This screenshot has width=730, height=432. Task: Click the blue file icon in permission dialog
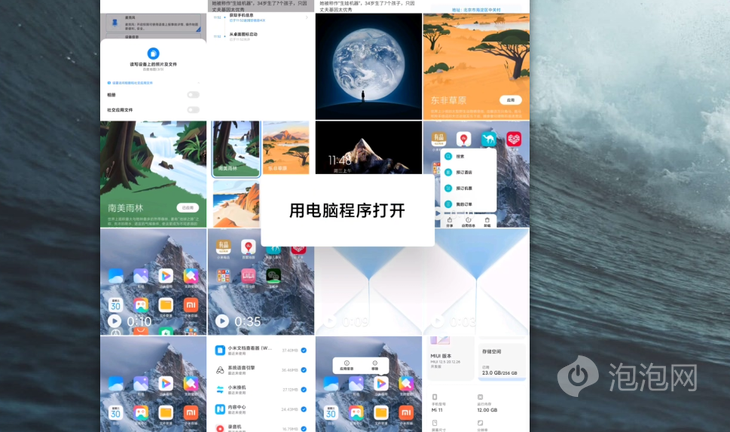coord(153,52)
